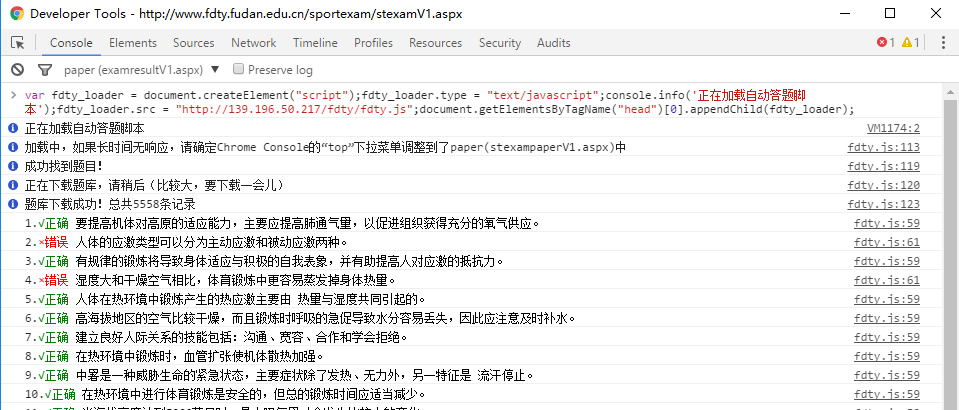Open fdty.js:61 link on question 4 row
This screenshot has width=959, height=410.
click(887, 280)
